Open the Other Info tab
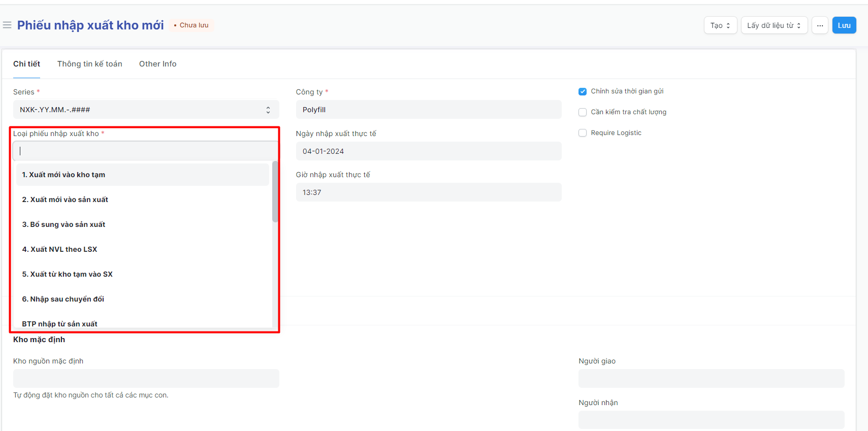Image resolution: width=868 pixels, height=431 pixels. pos(157,64)
